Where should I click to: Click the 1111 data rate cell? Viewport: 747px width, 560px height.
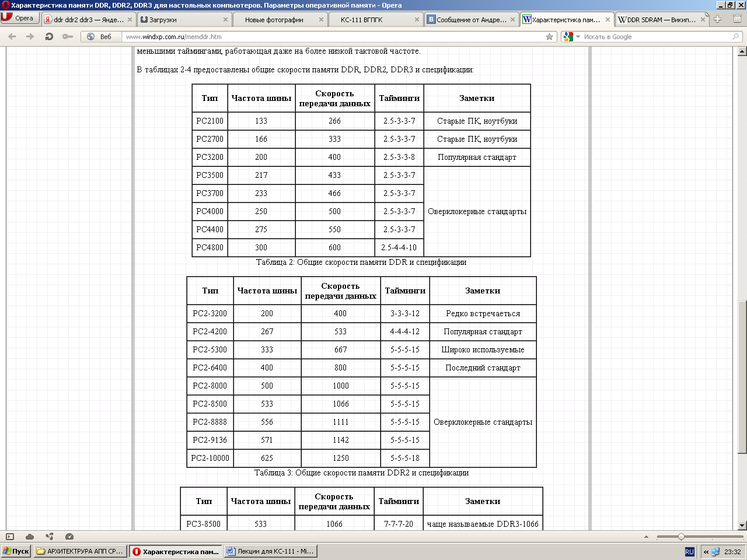pyautogui.click(x=341, y=422)
